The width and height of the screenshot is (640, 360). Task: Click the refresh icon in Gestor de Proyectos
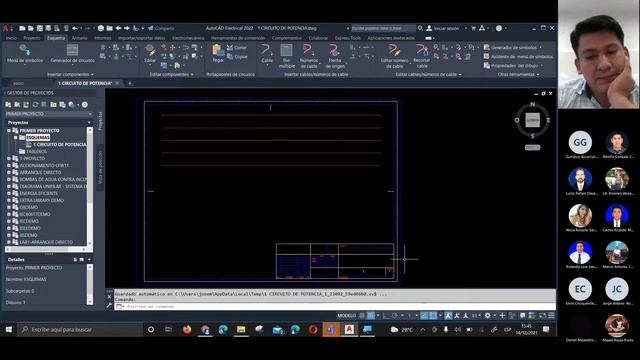(35, 105)
